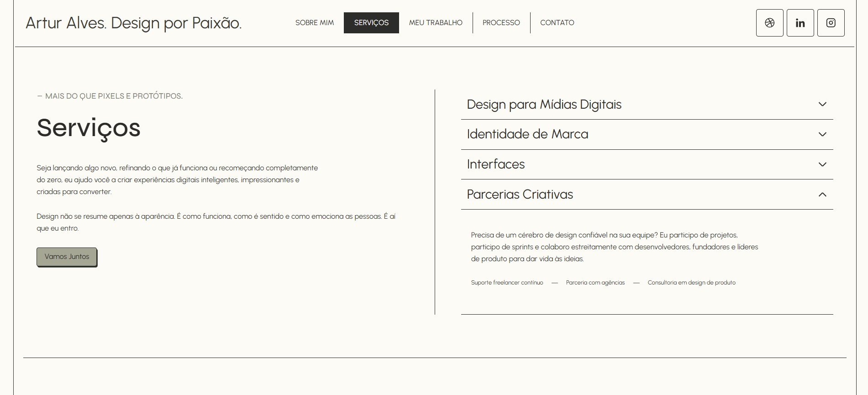Expand Design para Mídias Digitais chevron
The height and width of the screenshot is (395, 868).
822,105
